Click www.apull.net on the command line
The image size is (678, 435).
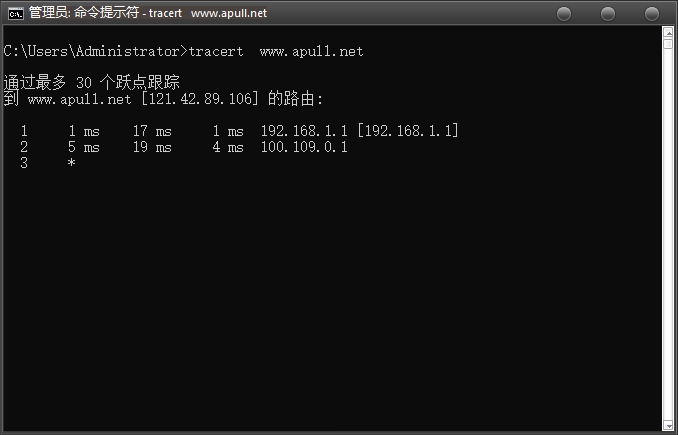[x=311, y=52]
